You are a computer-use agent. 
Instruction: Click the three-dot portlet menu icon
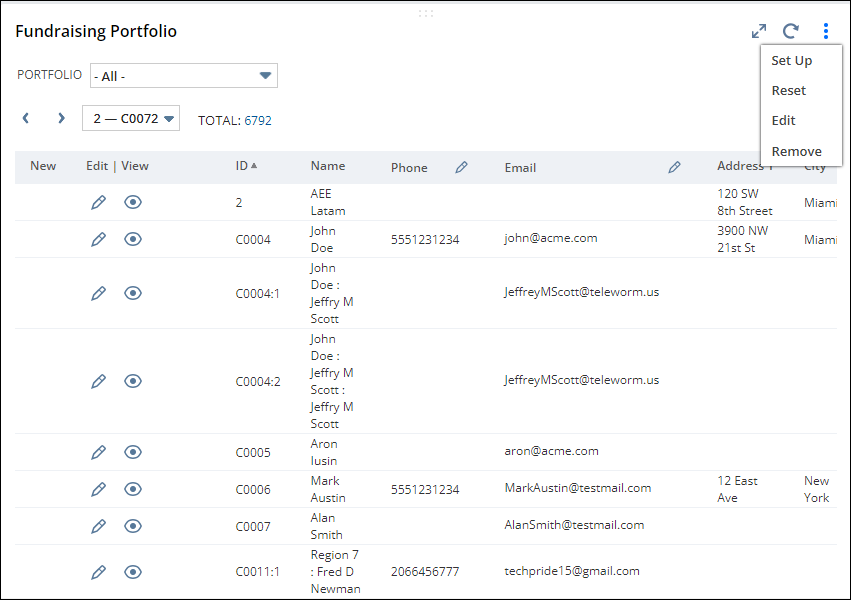825,31
